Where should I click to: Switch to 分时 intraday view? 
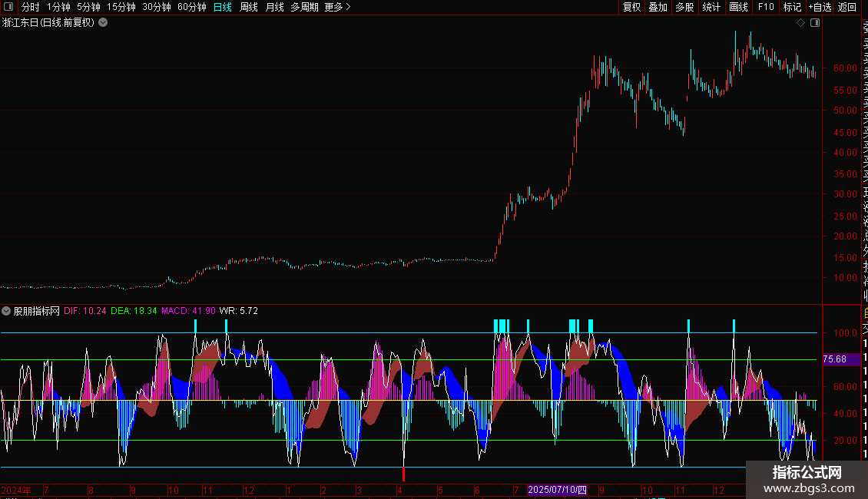pyautogui.click(x=31, y=7)
